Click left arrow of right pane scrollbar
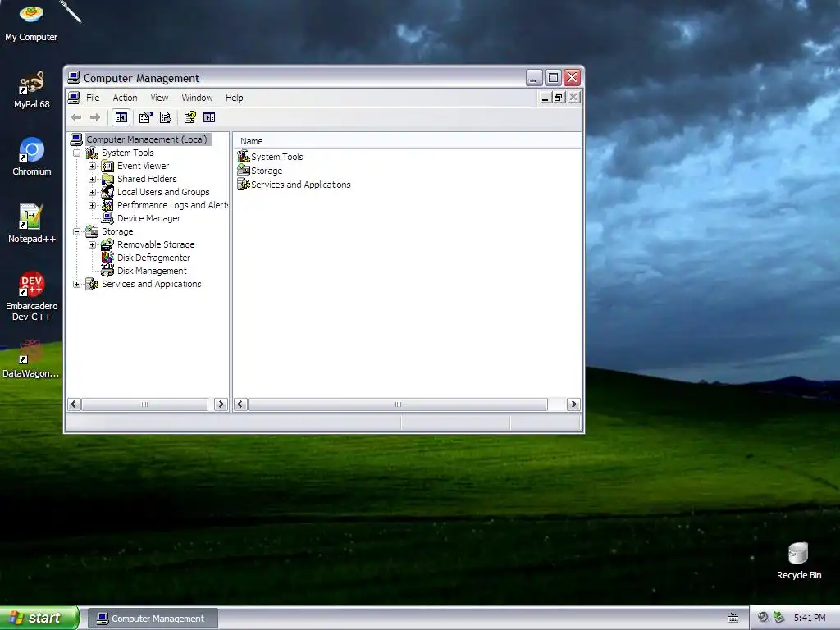Viewport: 840px width, 630px height. [x=240, y=404]
